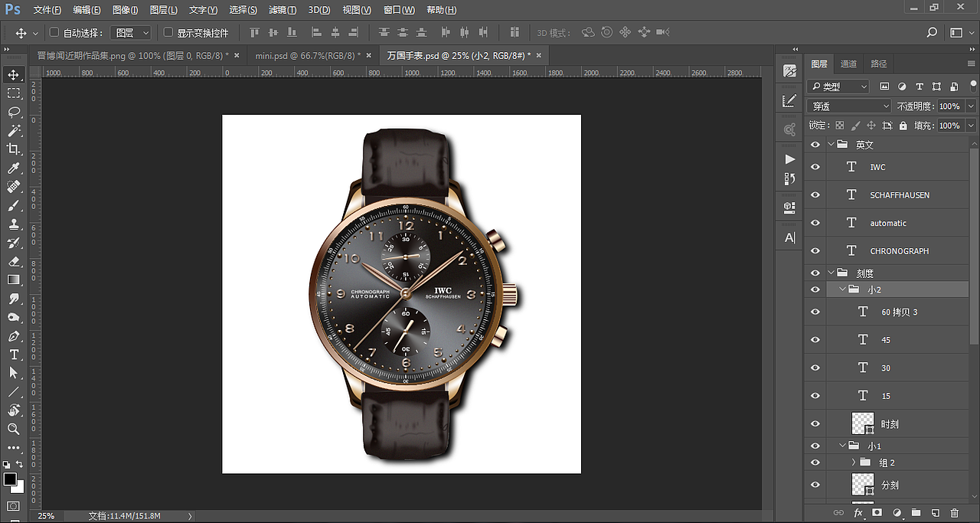Select the Line shape tool
This screenshot has height=523, width=980.
click(x=14, y=392)
